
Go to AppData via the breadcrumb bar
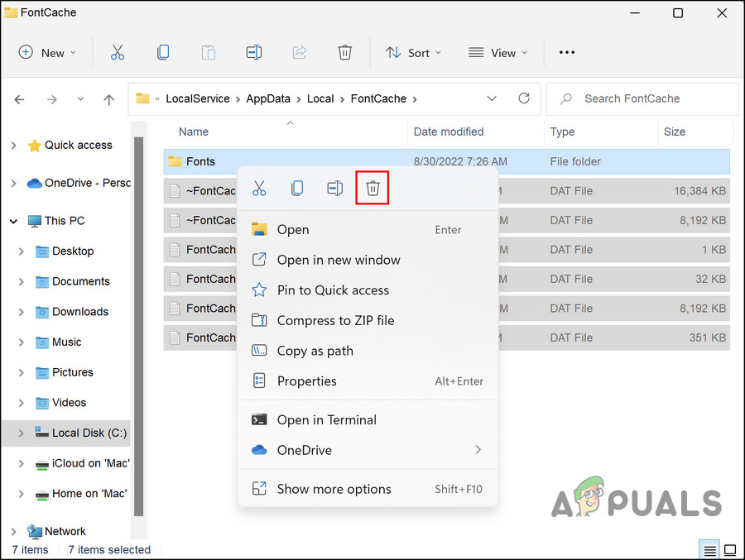pos(267,98)
